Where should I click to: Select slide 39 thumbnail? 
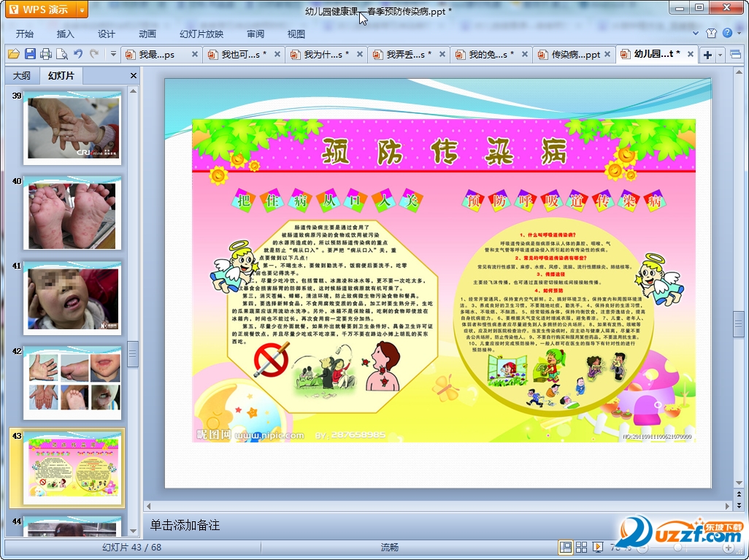72,128
